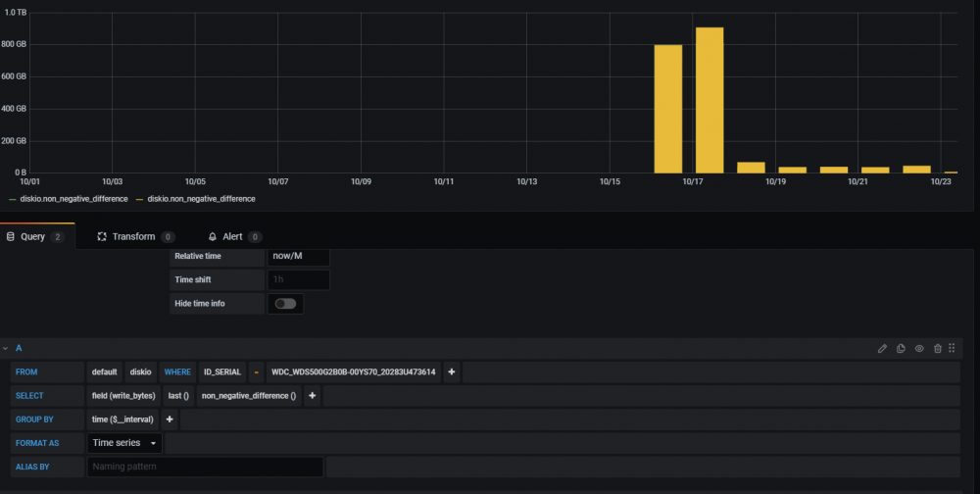Toggle query text edit mode pencil icon
The image size is (980, 494).
pos(882,348)
